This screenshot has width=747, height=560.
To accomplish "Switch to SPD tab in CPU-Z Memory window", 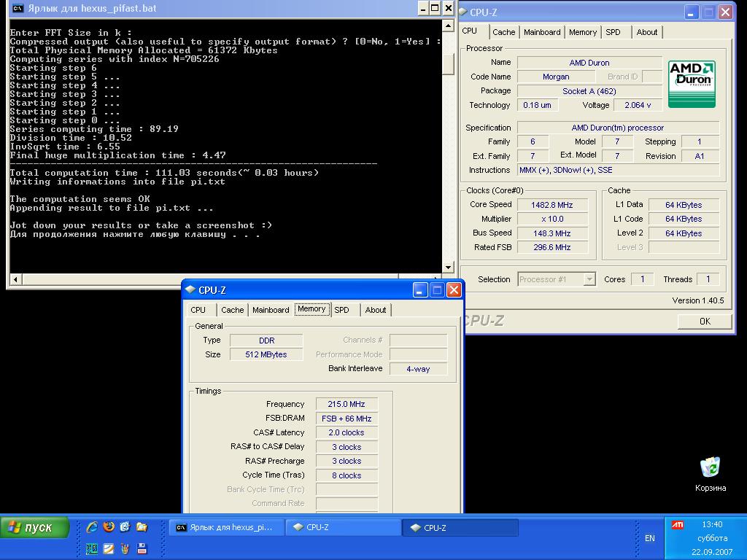I will click(341, 309).
